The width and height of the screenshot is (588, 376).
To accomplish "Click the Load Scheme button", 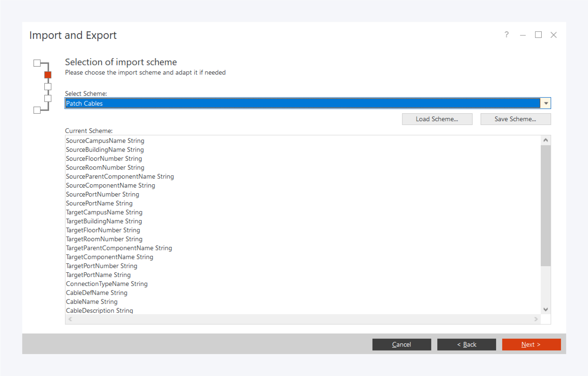I will (437, 119).
